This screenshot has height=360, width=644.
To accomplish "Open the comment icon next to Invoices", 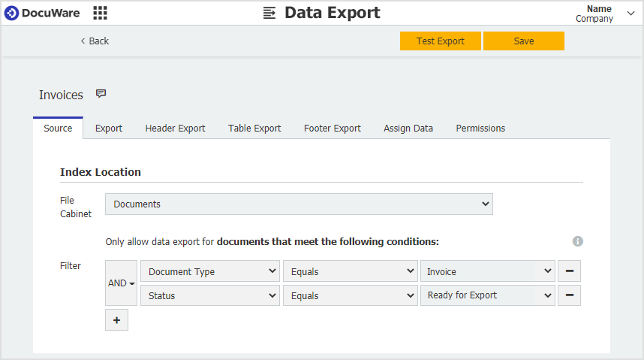I will pyautogui.click(x=101, y=94).
